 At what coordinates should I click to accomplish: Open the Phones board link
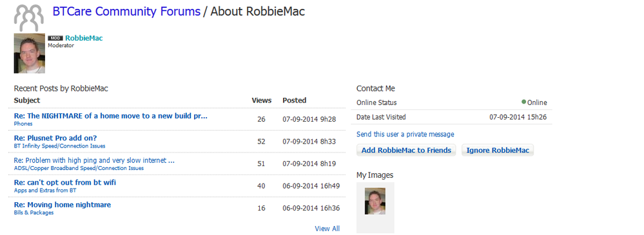(x=23, y=124)
